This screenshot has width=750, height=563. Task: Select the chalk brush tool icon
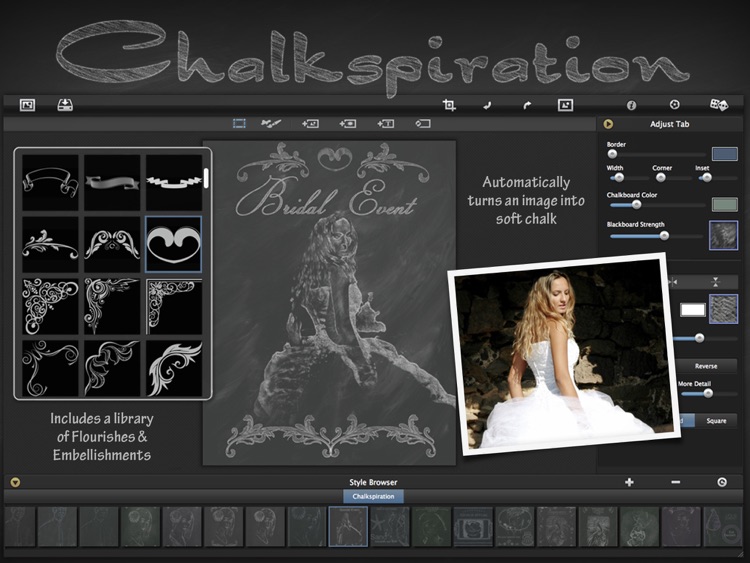pos(271,124)
